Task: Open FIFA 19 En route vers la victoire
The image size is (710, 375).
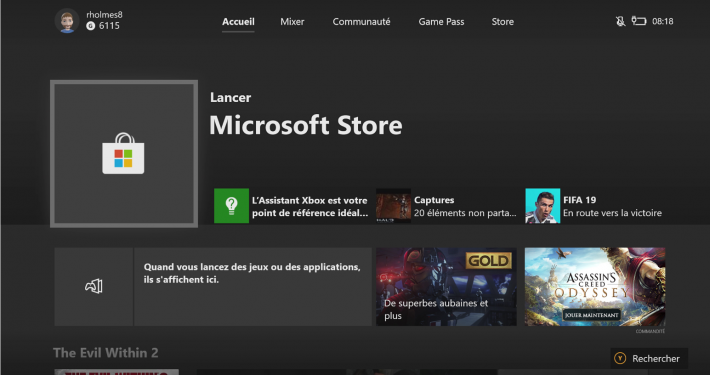Action: point(612,207)
